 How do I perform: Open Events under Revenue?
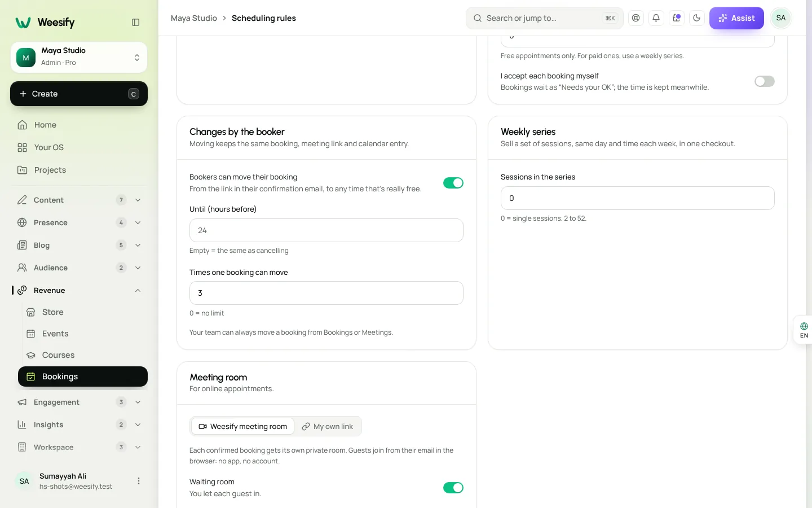point(83,334)
